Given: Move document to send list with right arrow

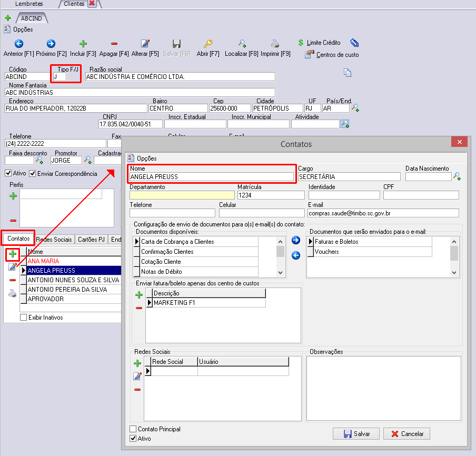Looking at the screenshot, I should [x=296, y=240].
